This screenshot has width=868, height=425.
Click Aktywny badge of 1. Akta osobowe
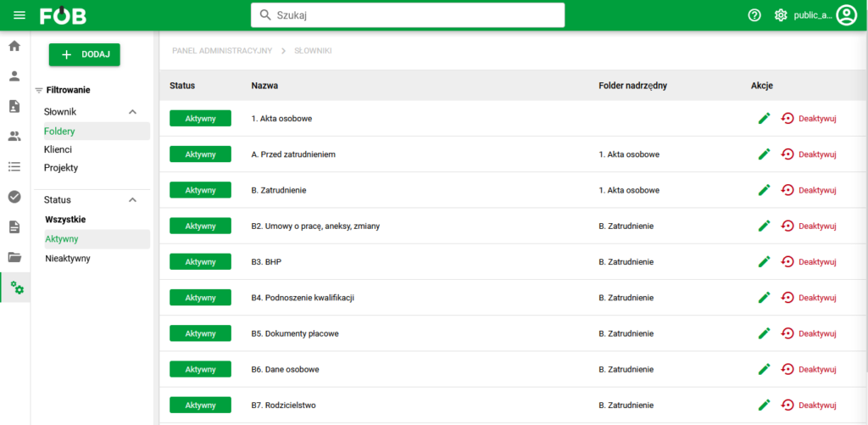click(x=200, y=118)
